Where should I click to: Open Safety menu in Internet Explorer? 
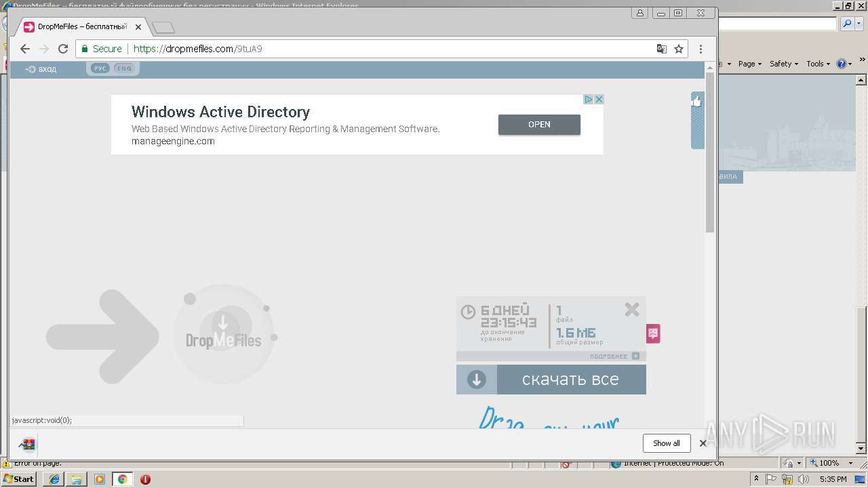784,64
